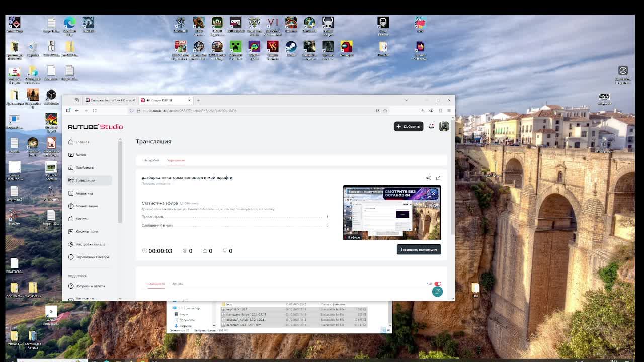Screen dimensions: 644x362
Task: Switch to the first browser tab
Action: (110, 100)
